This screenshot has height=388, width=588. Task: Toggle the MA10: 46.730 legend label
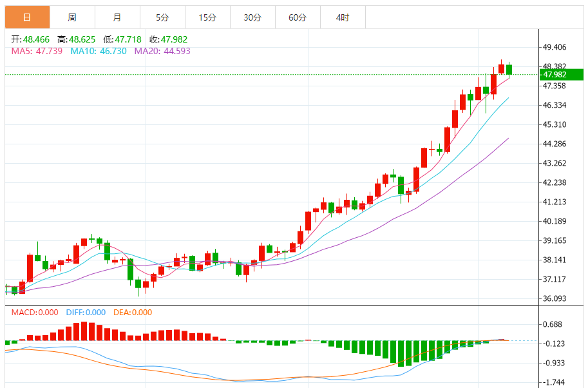[99, 51]
